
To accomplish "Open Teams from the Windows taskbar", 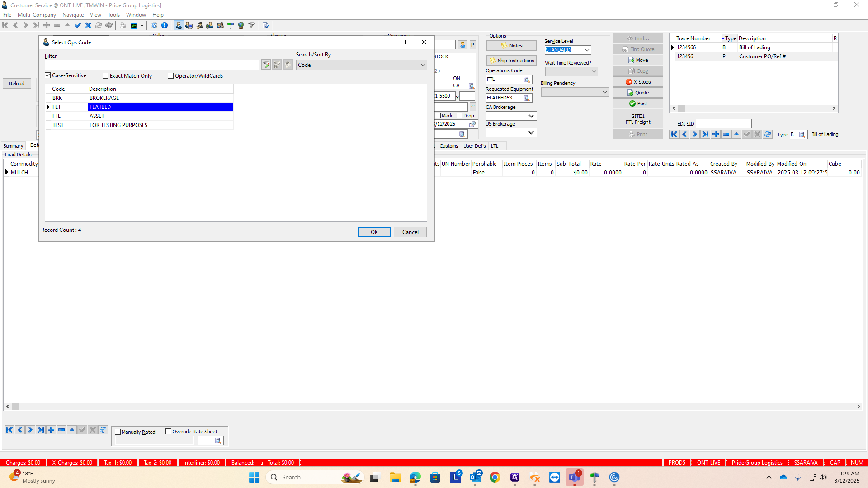I will click(x=574, y=477).
